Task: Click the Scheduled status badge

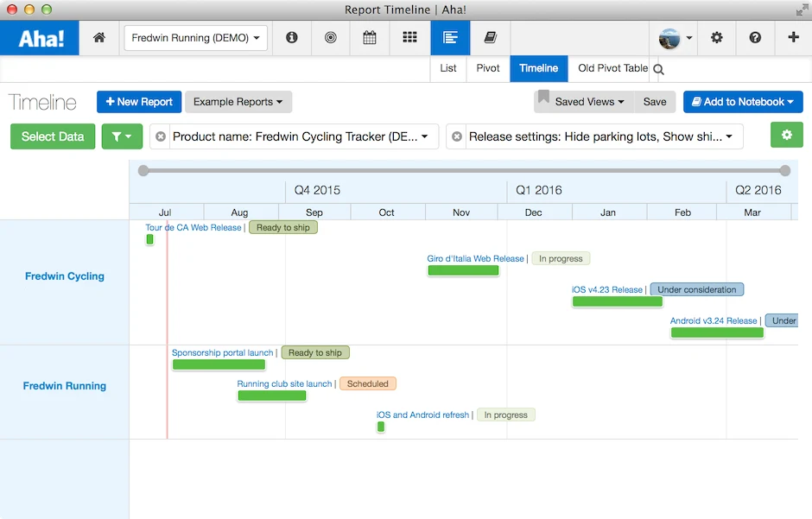Action: (x=368, y=384)
